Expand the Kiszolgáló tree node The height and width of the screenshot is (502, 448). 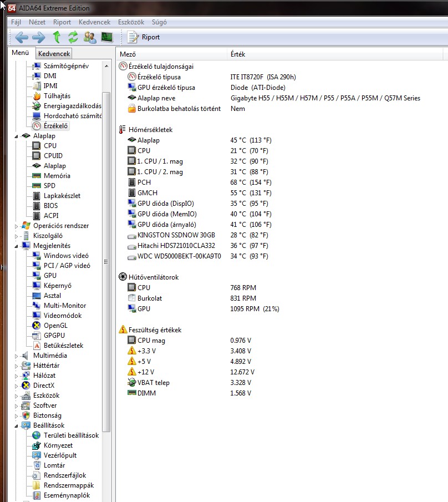tap(16, 236)
